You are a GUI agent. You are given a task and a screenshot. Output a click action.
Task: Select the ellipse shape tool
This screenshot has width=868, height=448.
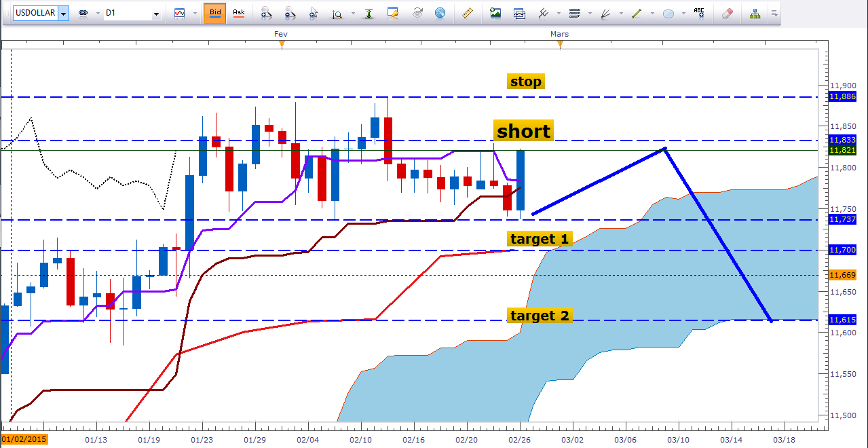(668, 13)
